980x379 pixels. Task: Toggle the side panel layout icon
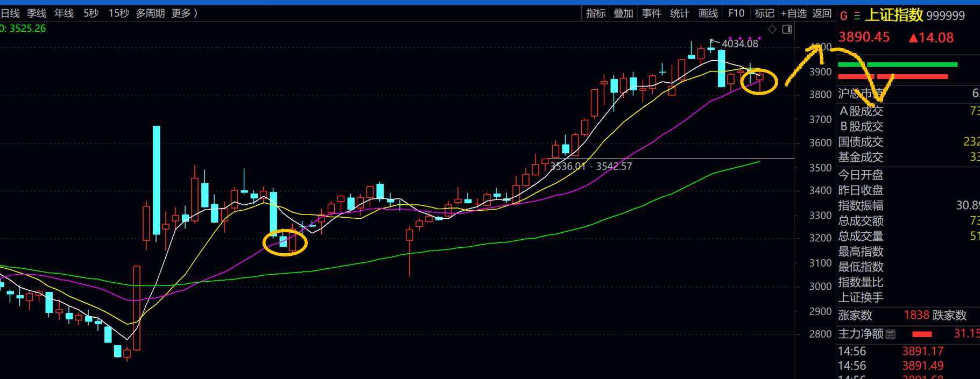tap(787, 30)
